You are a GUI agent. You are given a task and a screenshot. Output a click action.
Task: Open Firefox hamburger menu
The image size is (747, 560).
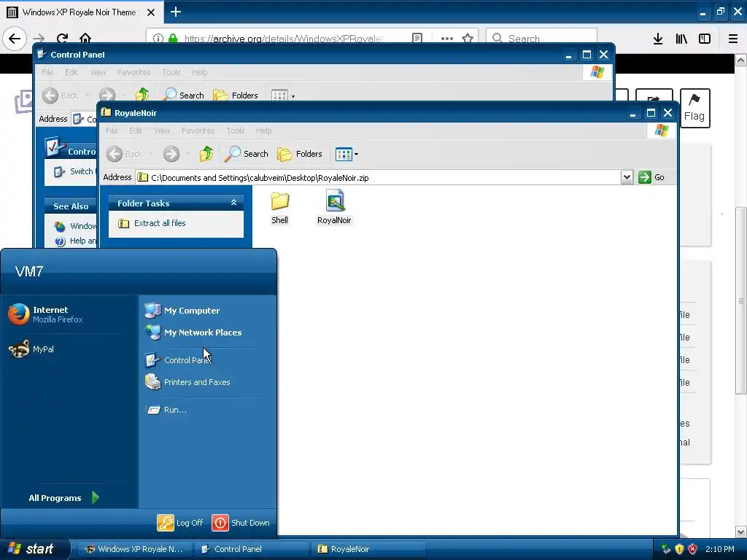click(x=733, y=39)
